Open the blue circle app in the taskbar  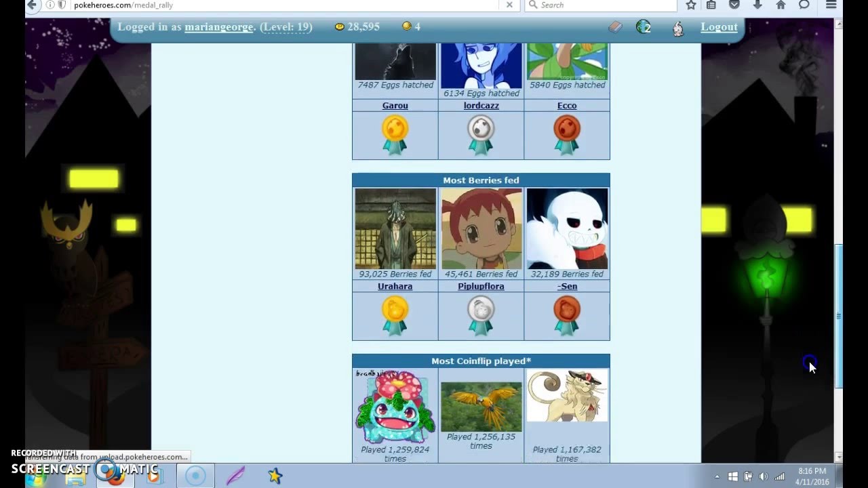(x=195, y=476)
